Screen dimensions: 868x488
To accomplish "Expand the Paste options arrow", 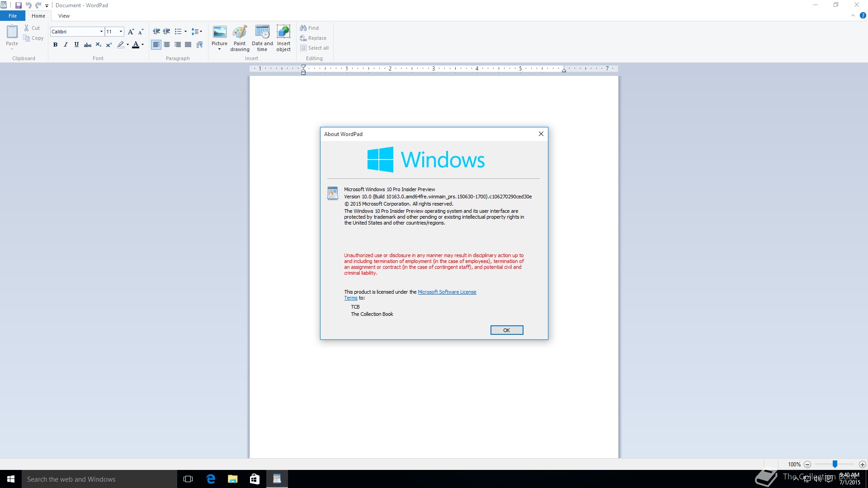I will tap(12, 49).
